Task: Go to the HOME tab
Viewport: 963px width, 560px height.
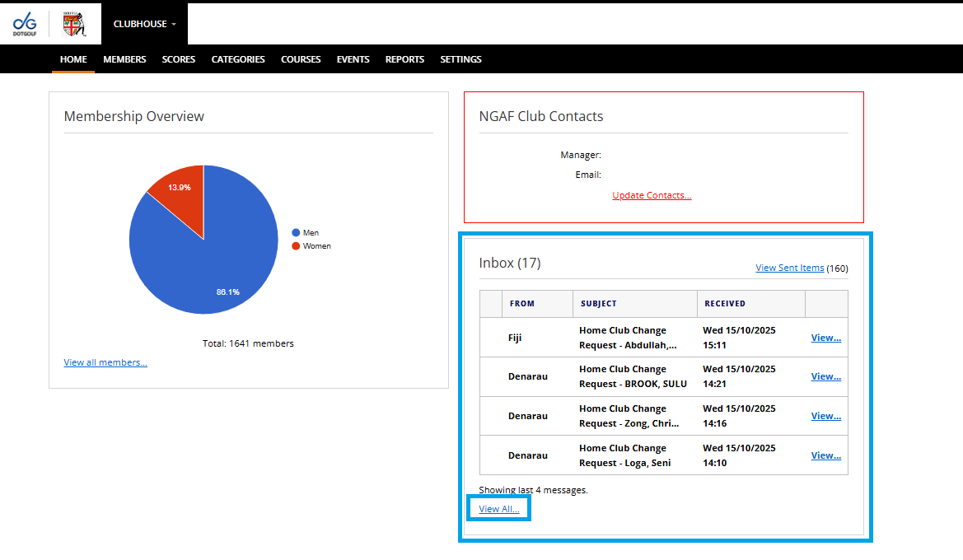Action: click(73, 59)
